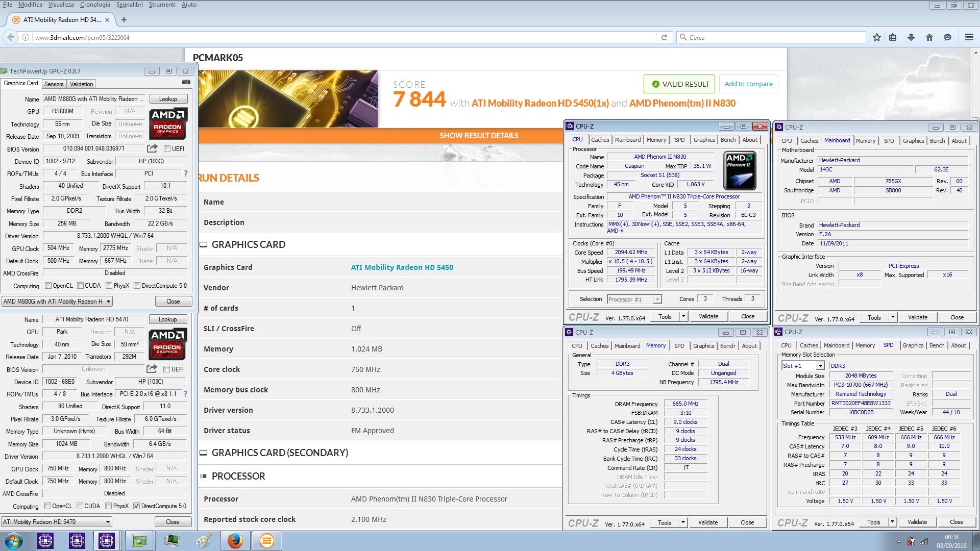This screenshot has width=980, height=551.
Task: Open the downloads arrow icon
Action: (x=911, y=37)
